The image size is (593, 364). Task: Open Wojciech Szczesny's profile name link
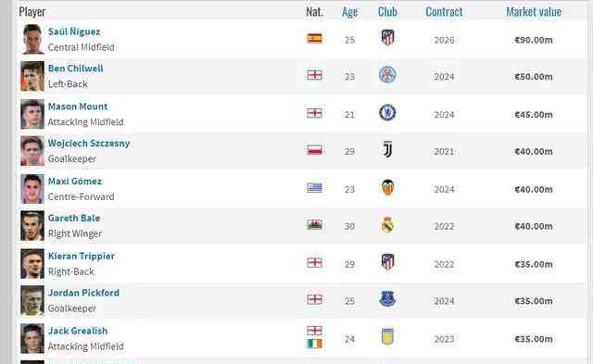(89, 144)
